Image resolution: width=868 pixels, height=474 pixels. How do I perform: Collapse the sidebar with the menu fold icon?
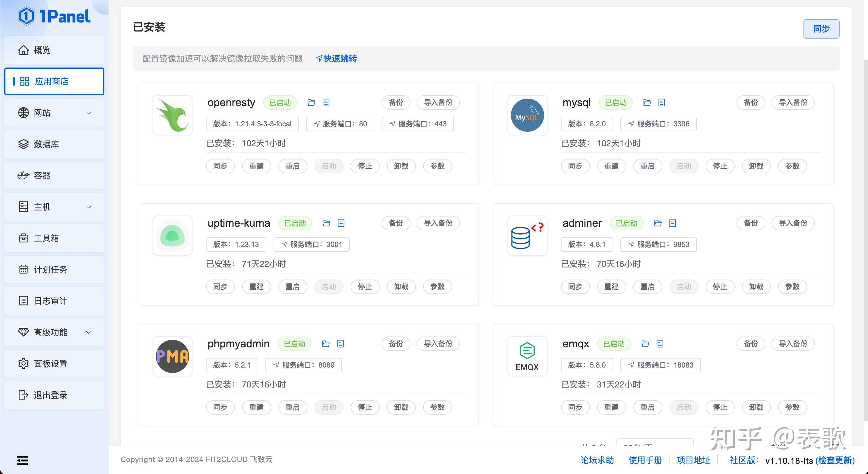23,460
